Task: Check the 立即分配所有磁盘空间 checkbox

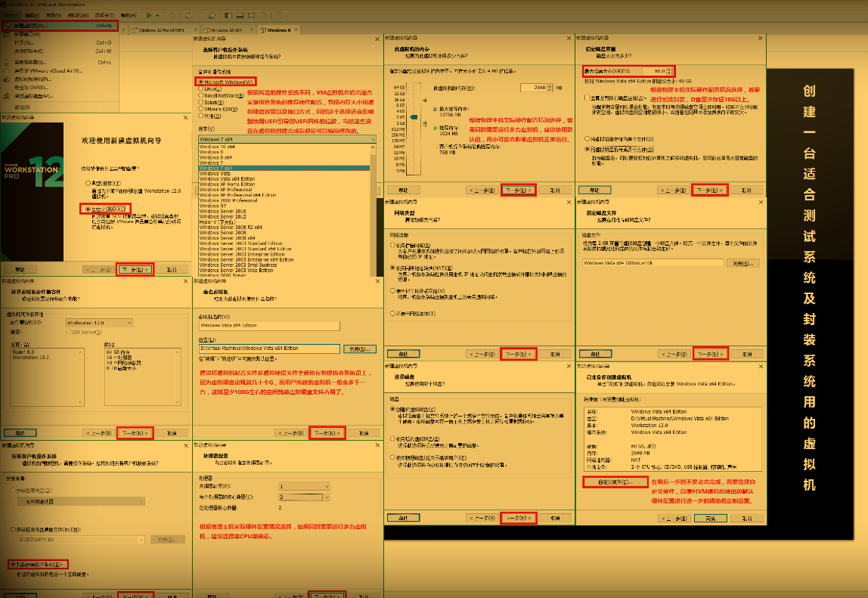Action: pos(586,98)
